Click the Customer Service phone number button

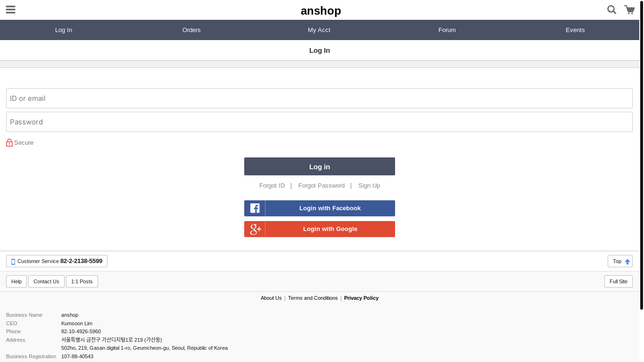57,261
